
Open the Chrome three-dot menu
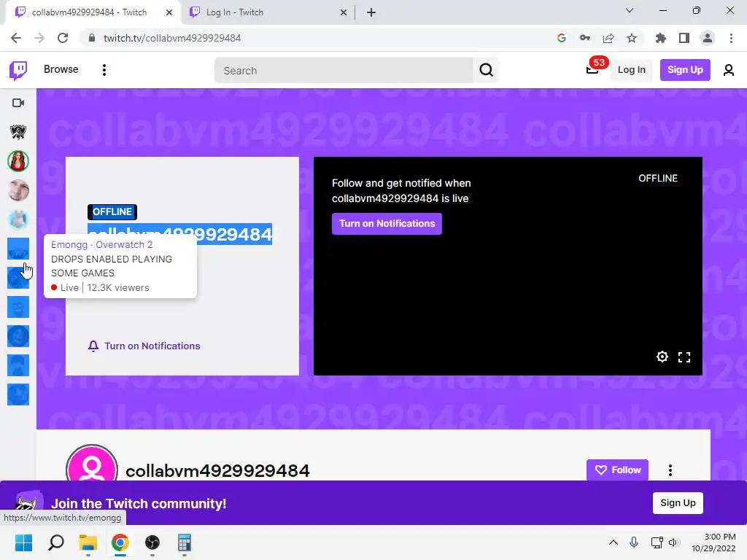coord(731,38)
